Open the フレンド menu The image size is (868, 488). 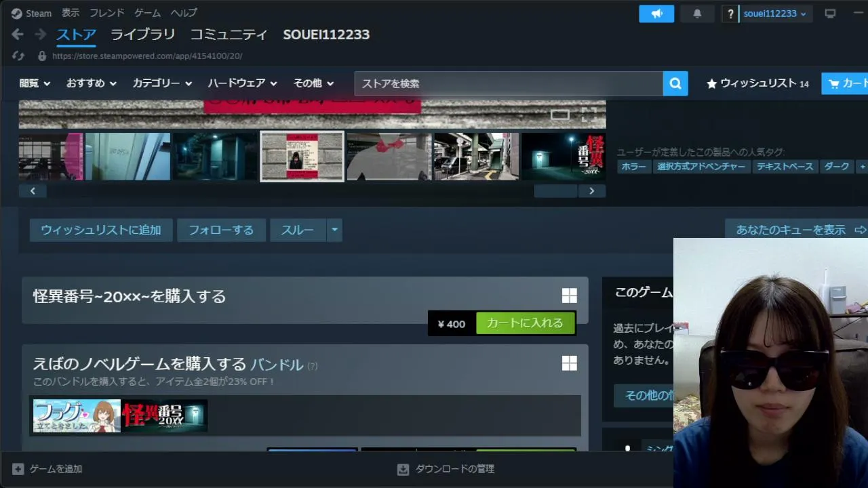(x=107, y=13)
